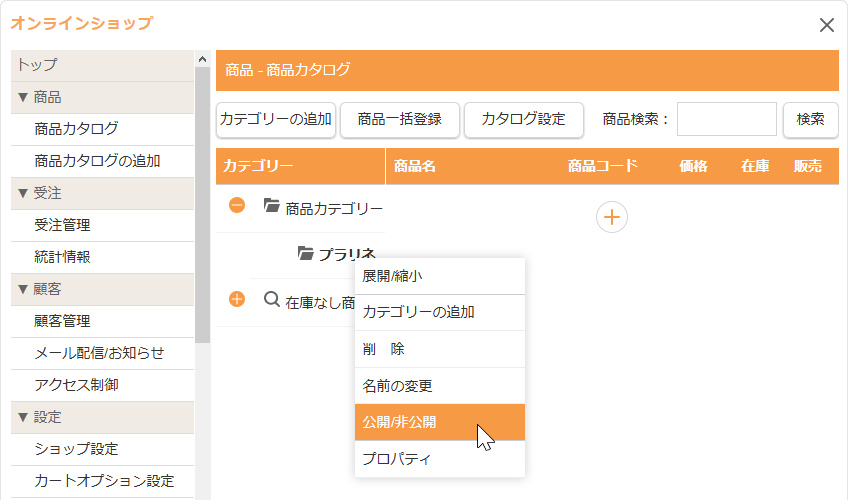
Task: Click the magnifier icon beside 在庫なし商品
Action: pos(271,299)
